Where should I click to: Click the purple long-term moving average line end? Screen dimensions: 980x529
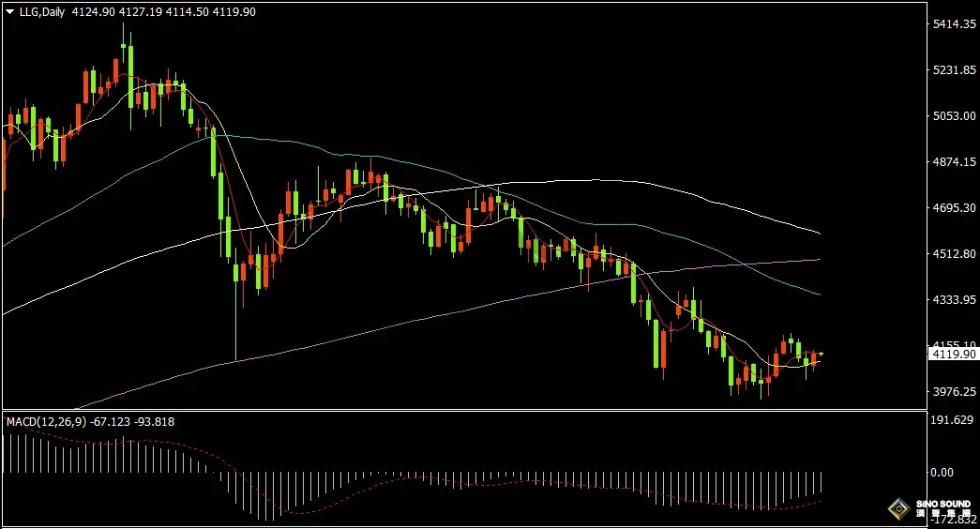(x=818, y=260)
